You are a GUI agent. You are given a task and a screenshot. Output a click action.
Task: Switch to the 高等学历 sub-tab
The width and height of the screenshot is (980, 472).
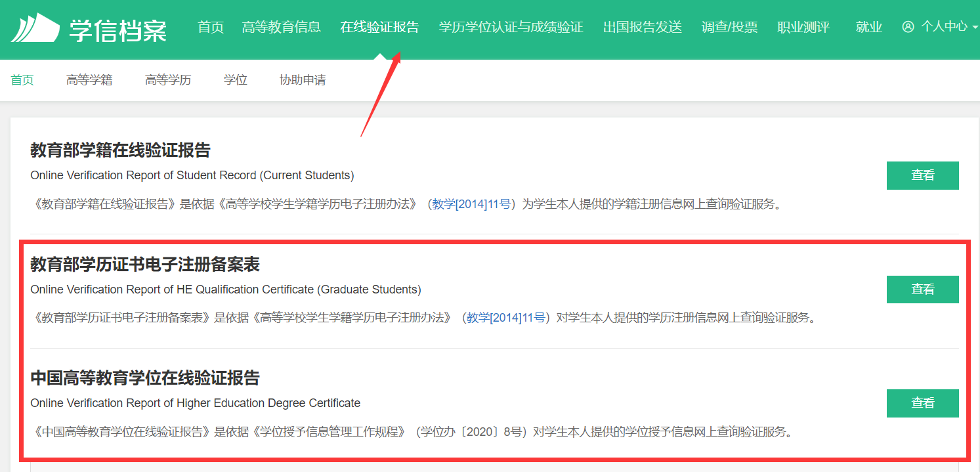[168, 80]
